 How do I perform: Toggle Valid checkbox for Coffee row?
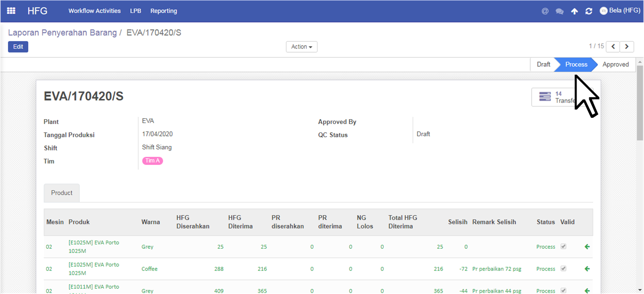pyautogui.click(x=563, y=269)
